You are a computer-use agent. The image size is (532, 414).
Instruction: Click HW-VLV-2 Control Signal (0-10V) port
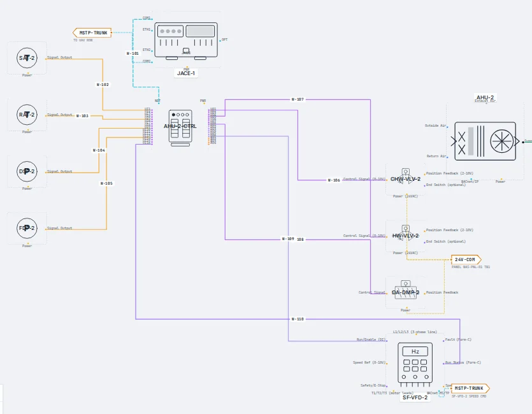coord(387,237)
